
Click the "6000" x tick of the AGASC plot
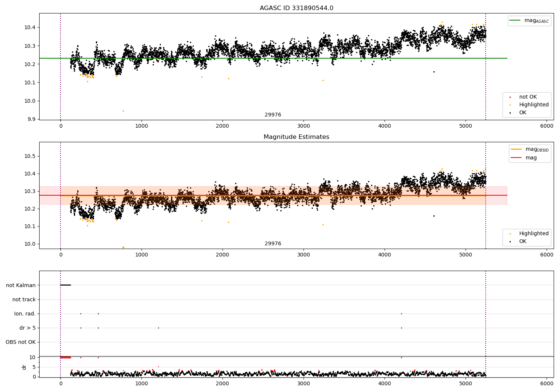pyautogui.click(x=547, y=126)
